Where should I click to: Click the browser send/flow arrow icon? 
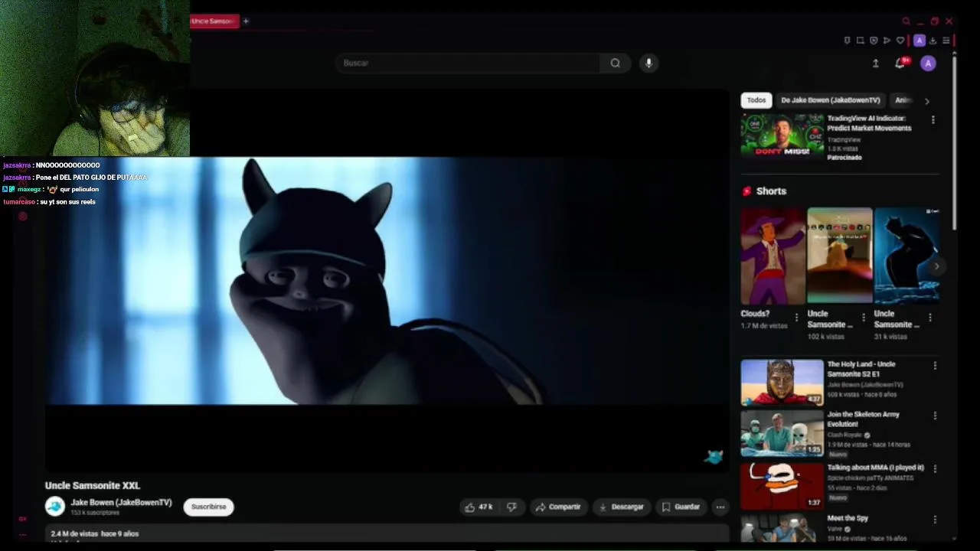coord(887,41)
